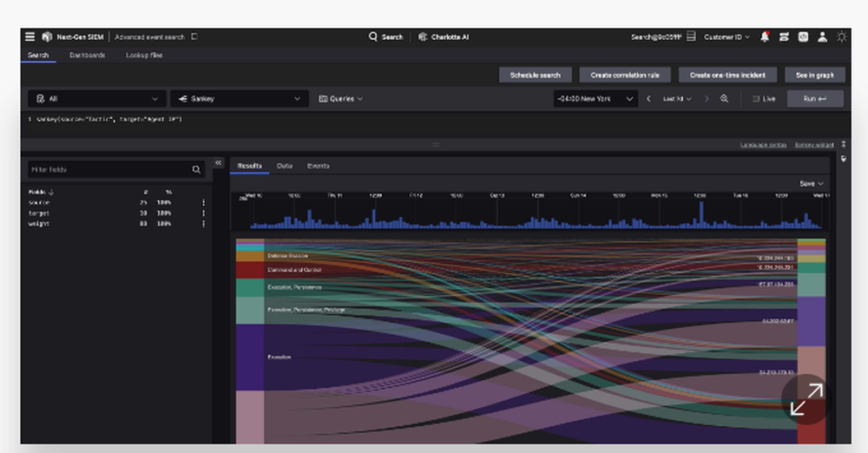Go to previous time interval arrow
Image resolution: width=868 pixels, height=453 pixels.
(x=648, y=99)
